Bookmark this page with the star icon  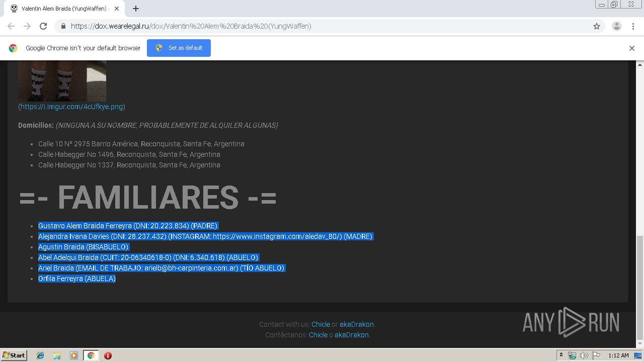click(x=597, y=26)
